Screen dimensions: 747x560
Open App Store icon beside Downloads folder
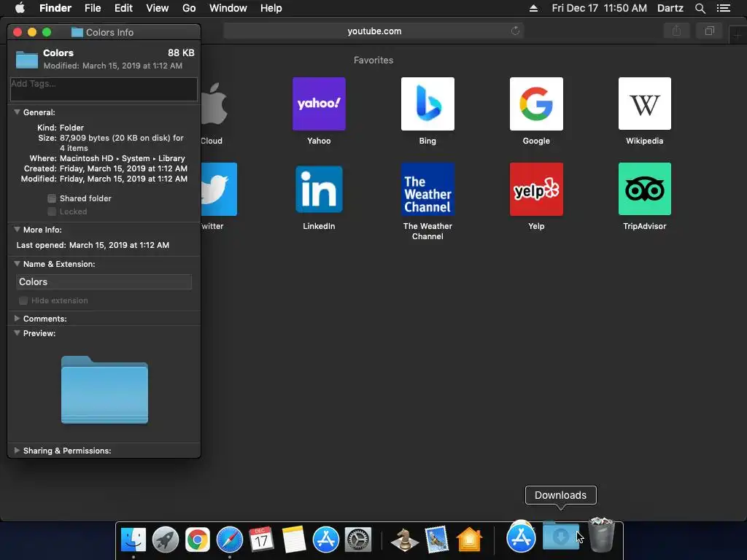pyautogui.click(x=521, y=537)
